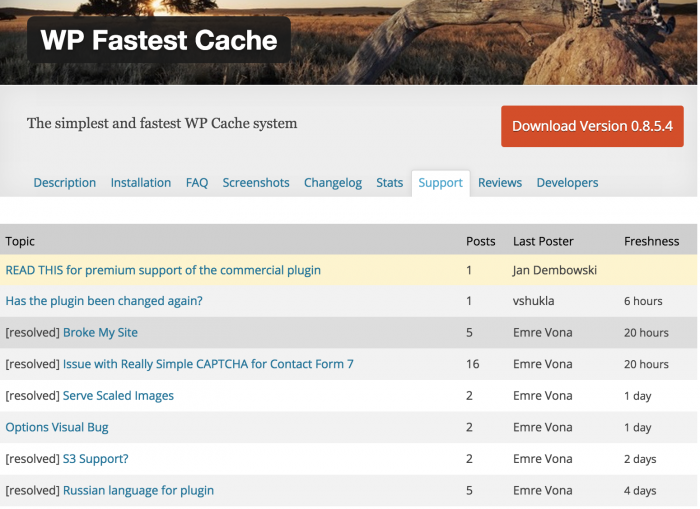Select the Stats tab
The height and width of the screenshot is (509, 700).
tap(390, 183)
